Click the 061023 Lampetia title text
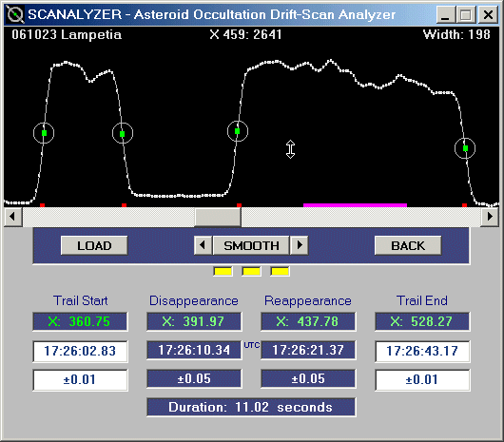The width and height of the screenshot is (504, 442). pos(67,34)
